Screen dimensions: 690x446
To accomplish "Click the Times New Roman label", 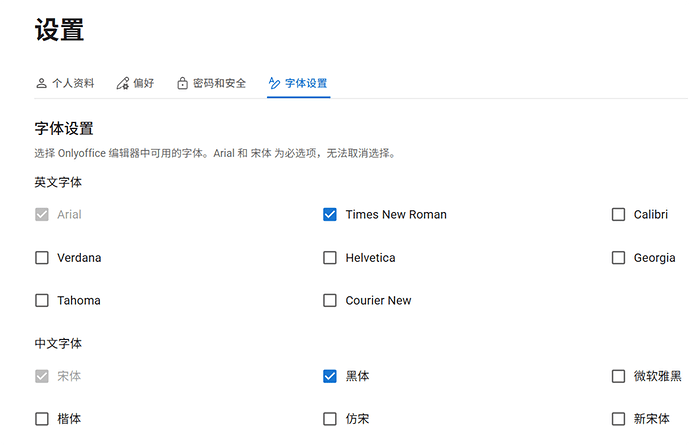I will 396,215.
